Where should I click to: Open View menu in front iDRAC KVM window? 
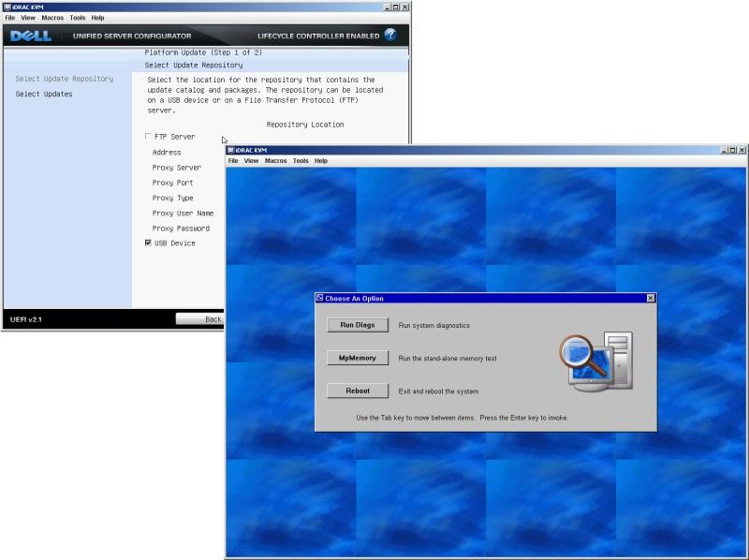click(x=251, y=161)
